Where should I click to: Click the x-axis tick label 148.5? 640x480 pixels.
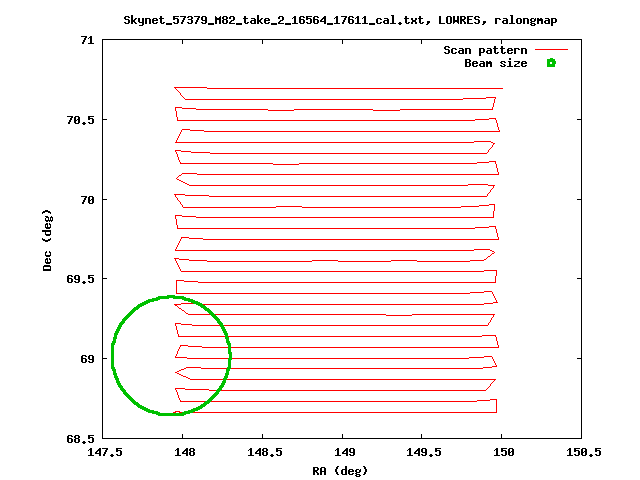[264, 452]
